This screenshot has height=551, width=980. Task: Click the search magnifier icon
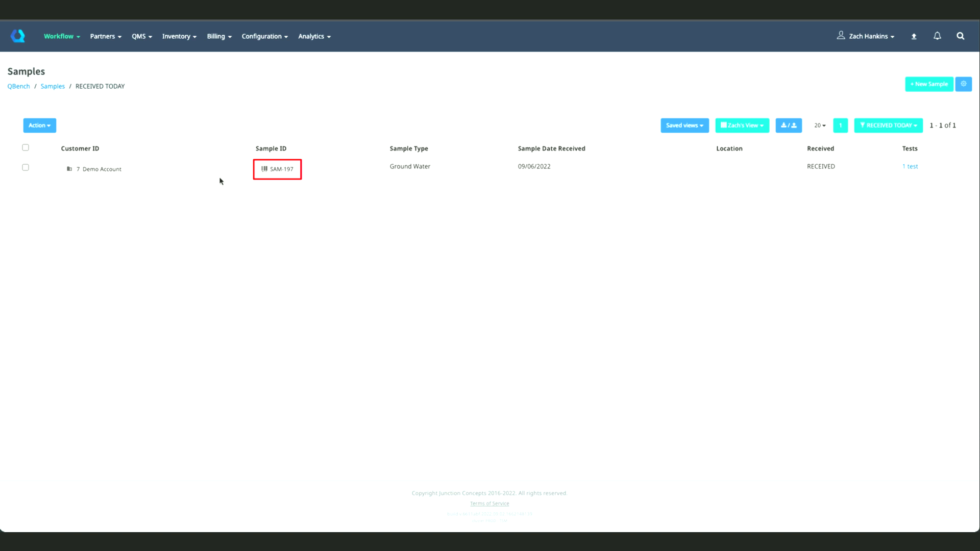click(x=960, y=36)
